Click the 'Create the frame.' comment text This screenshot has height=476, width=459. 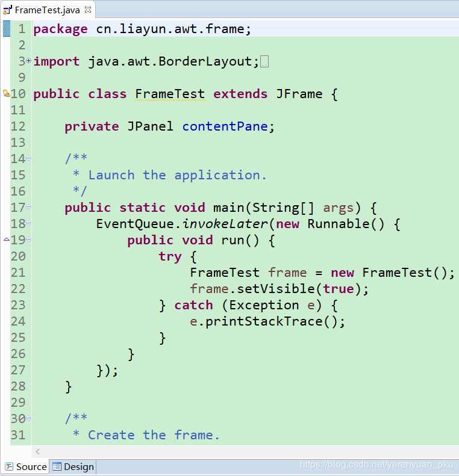tap(154, 435)
